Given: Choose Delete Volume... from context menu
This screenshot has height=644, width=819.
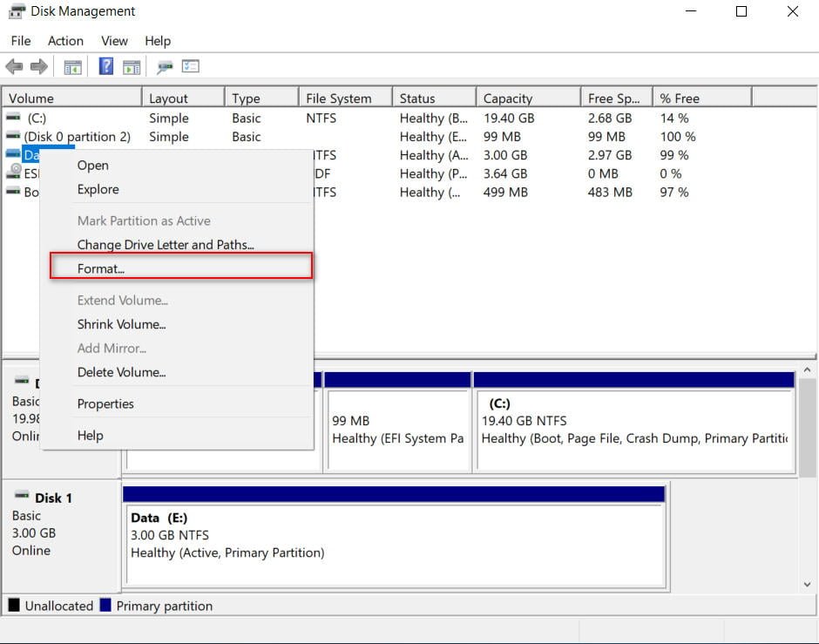Looking at the screenshot, I should 121,372.
